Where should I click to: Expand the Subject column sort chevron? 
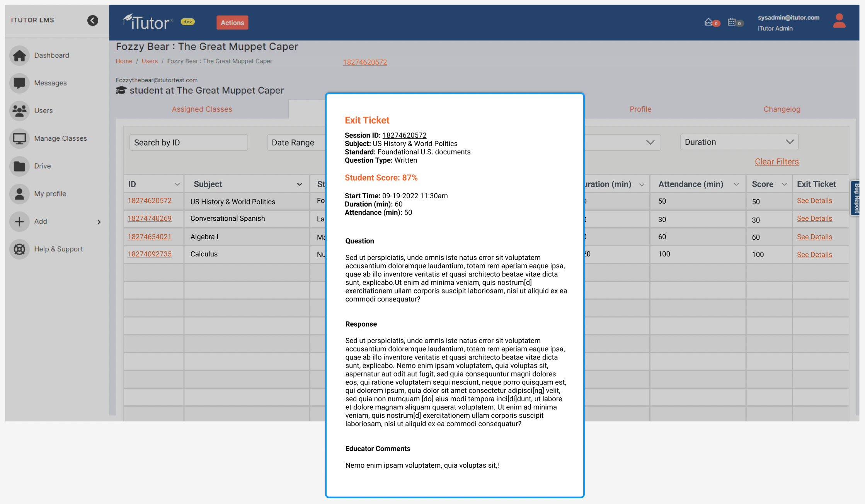[x=300, y=184]
